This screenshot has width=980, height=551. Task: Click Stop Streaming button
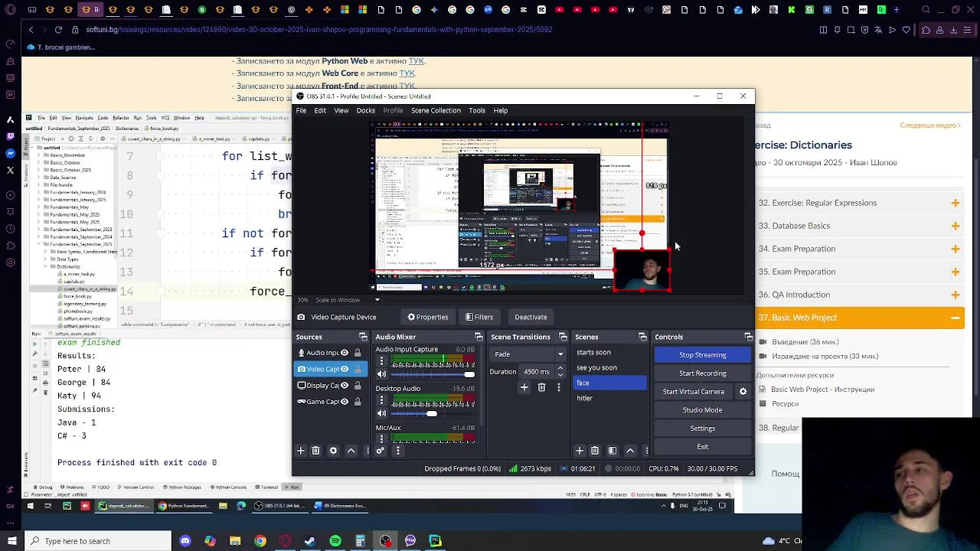pos(703,355)
